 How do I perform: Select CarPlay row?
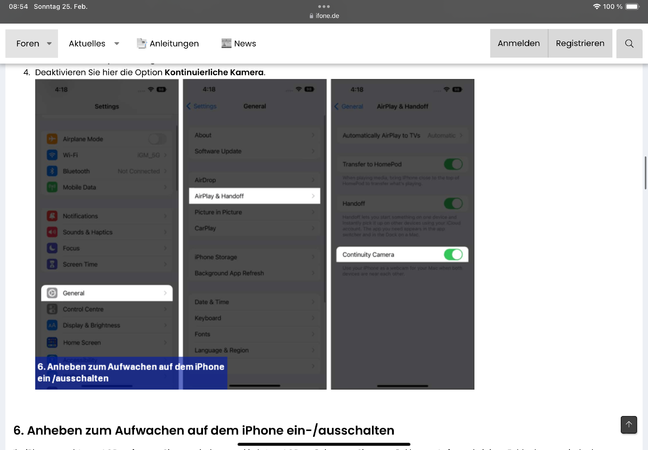[x=255, y=228]
